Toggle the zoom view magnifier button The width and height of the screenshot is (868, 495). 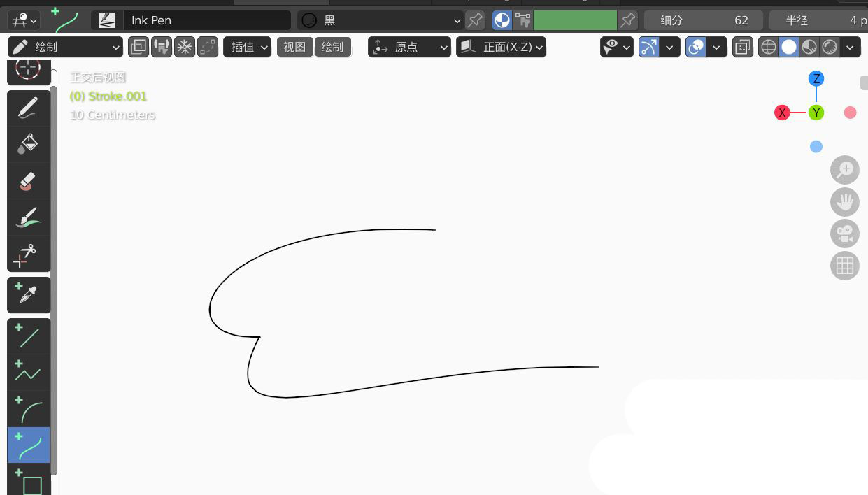pyautogui.click(x=845, y=169)
